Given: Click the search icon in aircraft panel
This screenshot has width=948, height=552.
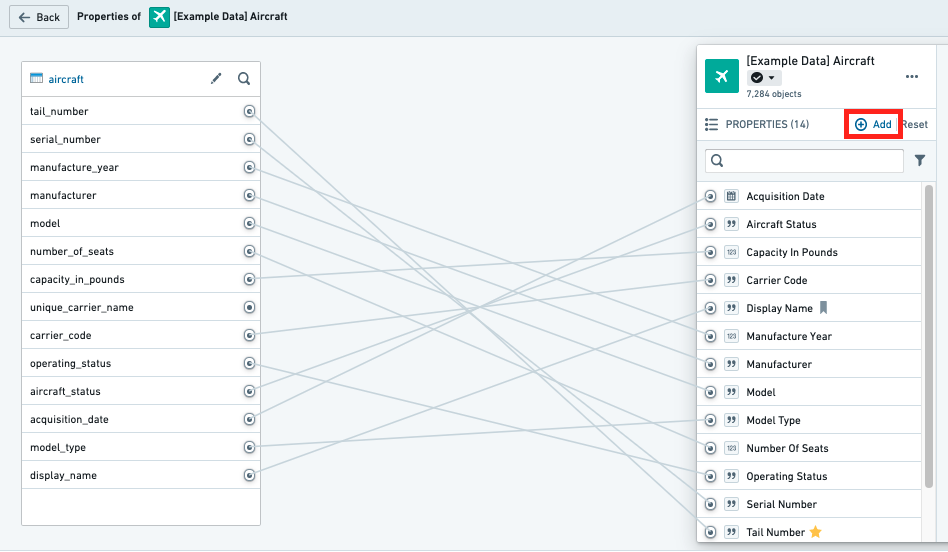Looking at the screenshot, I should [x=244, y=79].
